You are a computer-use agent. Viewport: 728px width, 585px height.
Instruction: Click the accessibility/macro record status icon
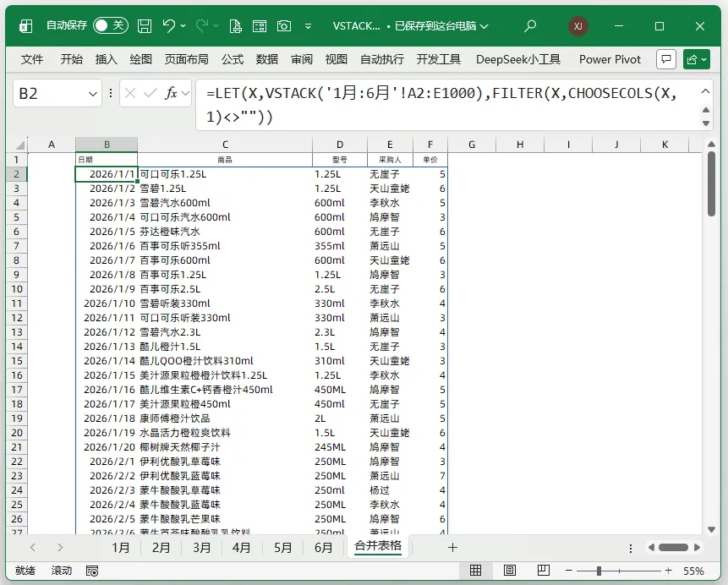pyautogui.click(x=92, y=571)
